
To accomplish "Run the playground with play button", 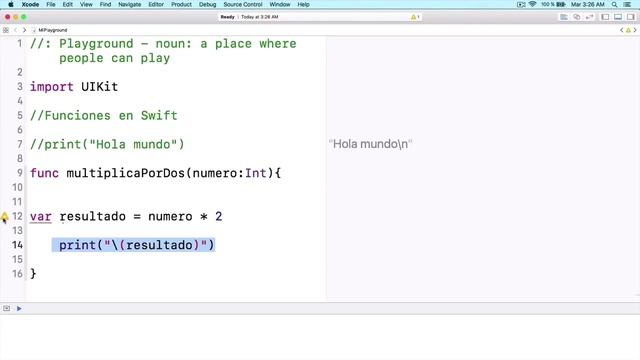I will (19, 309).
